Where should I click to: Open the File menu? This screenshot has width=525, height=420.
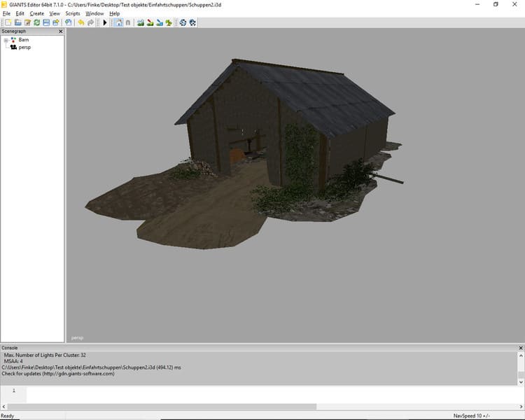tap(6, 13)
